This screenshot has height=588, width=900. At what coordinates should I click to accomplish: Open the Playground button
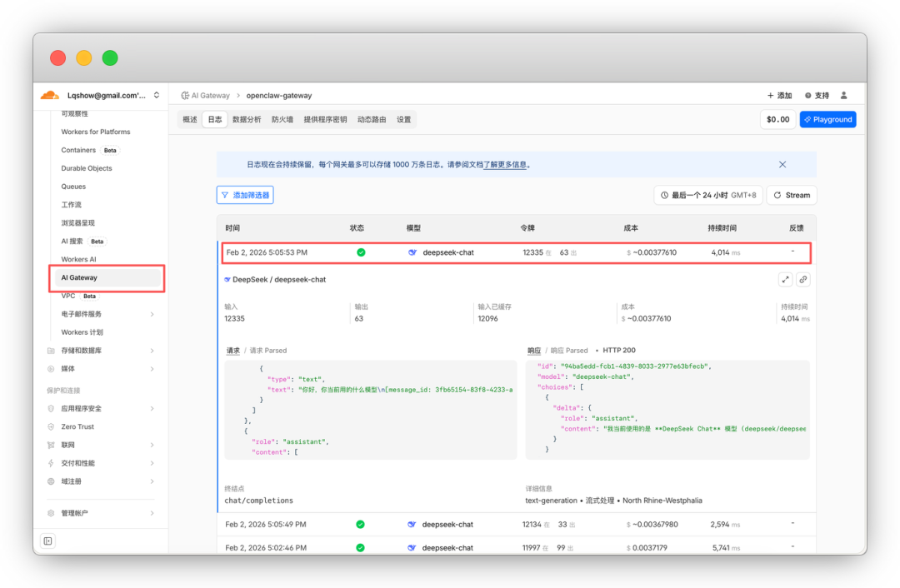tap(827, 120)
